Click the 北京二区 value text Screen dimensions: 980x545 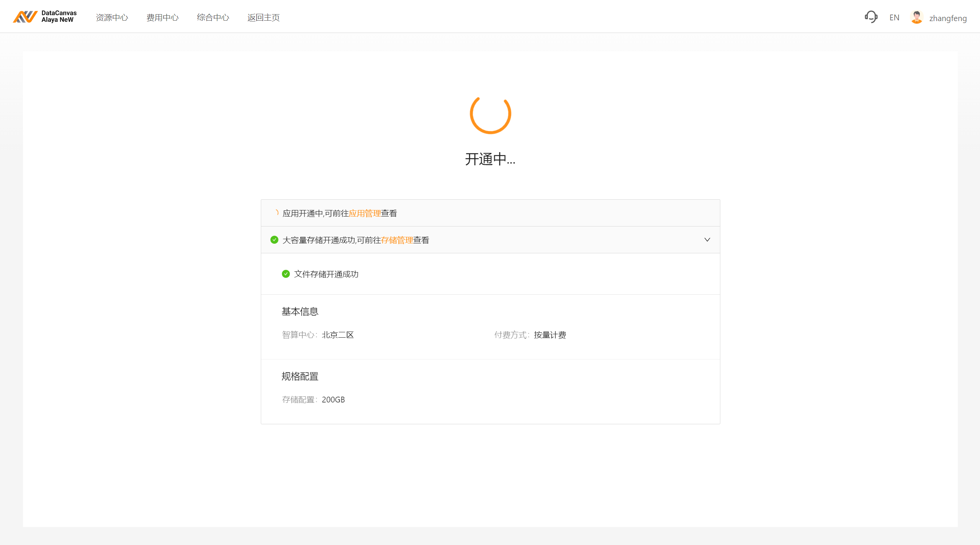(338, 335)
